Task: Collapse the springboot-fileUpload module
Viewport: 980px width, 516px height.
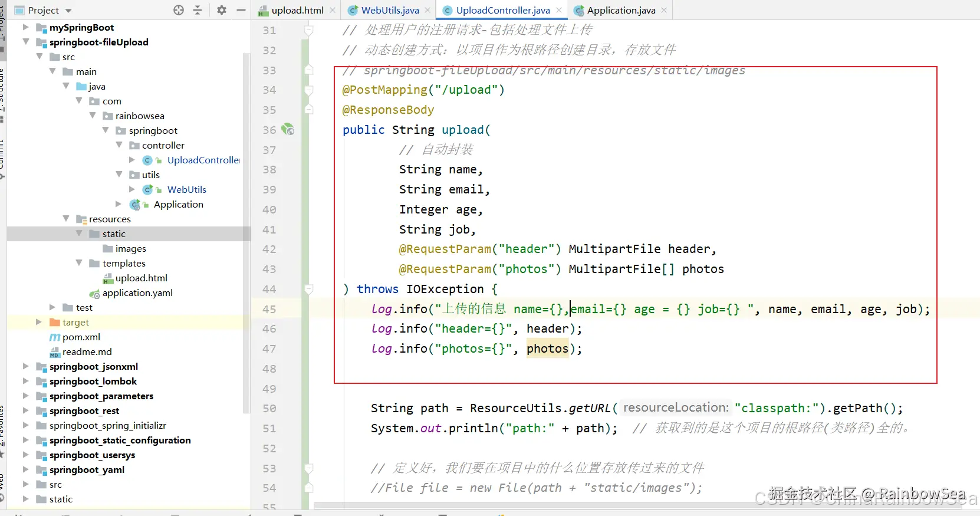Action: pyautogui.click(x=25, y=42)
